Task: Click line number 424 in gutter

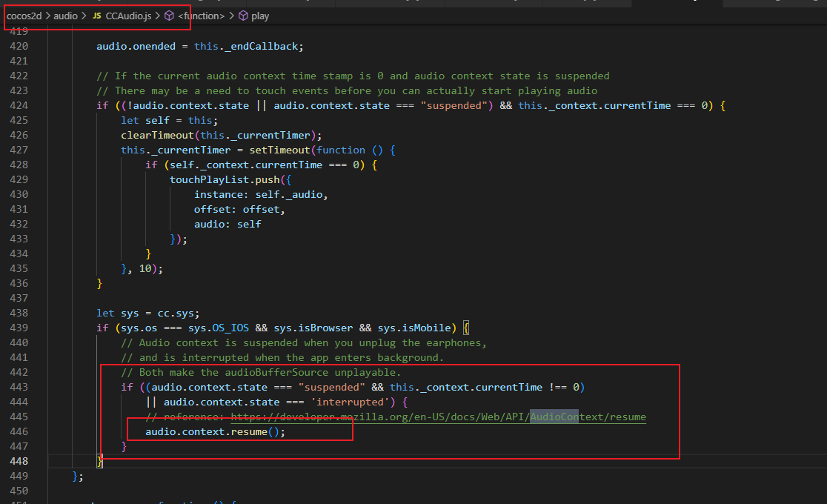Action: click(19, 105)
